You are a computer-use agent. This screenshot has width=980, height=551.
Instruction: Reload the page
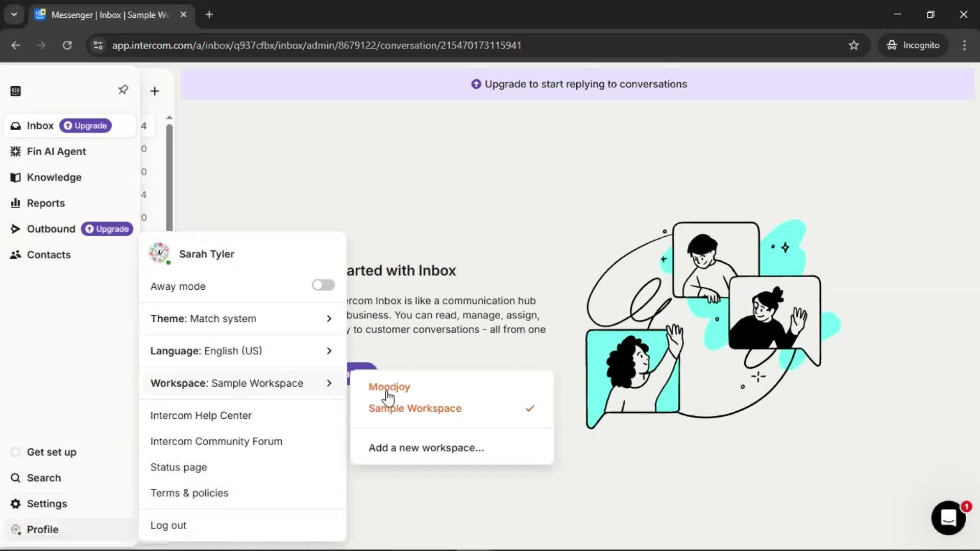pos(67,45)
